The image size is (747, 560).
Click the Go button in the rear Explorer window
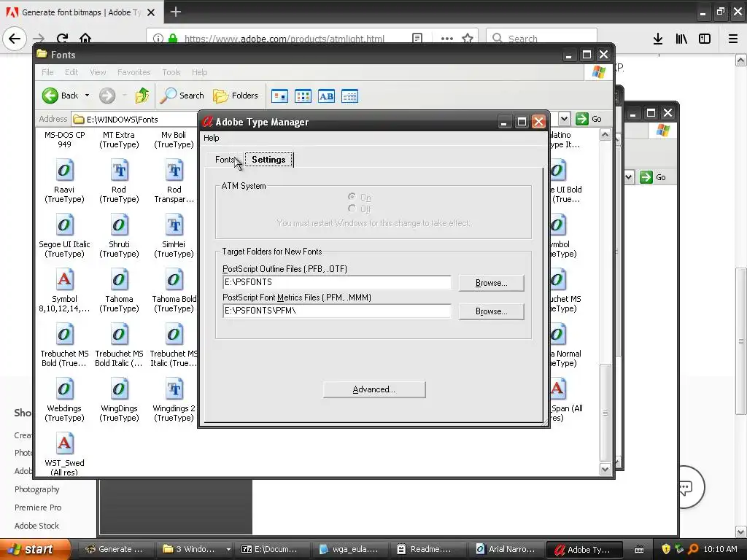tap(653, 177)
